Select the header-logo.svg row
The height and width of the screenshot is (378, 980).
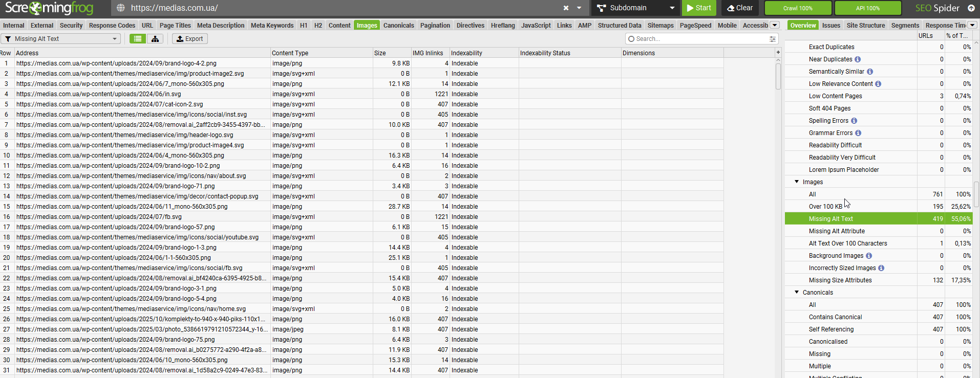(x=361, y=135)
